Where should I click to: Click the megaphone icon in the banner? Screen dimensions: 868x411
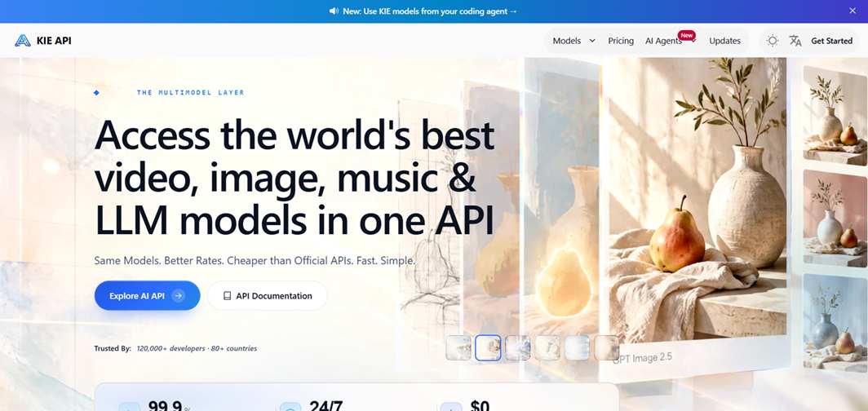point(333,11)
